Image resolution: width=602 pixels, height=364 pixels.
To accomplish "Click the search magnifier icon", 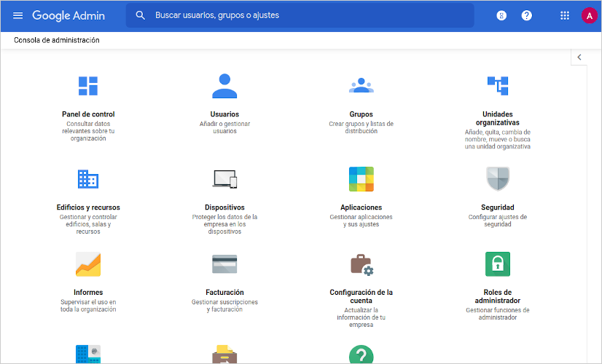I will click(x=141, y=15).
